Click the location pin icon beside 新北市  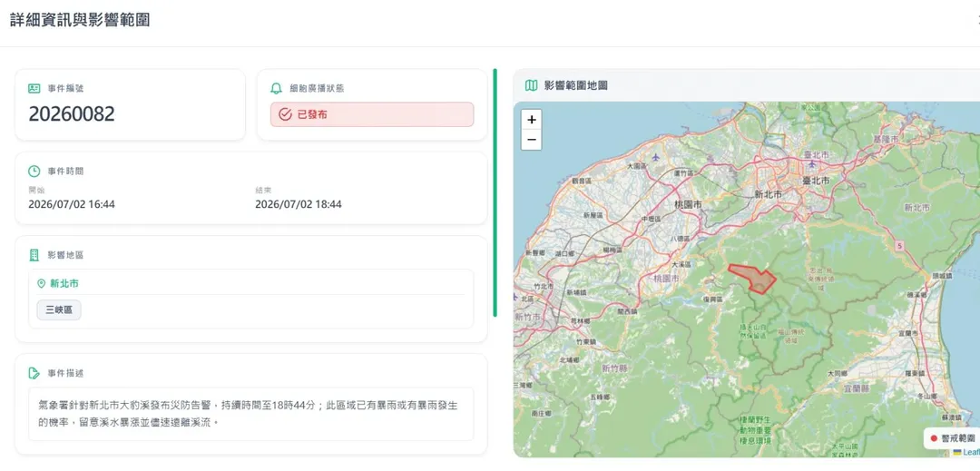[42, 284]
